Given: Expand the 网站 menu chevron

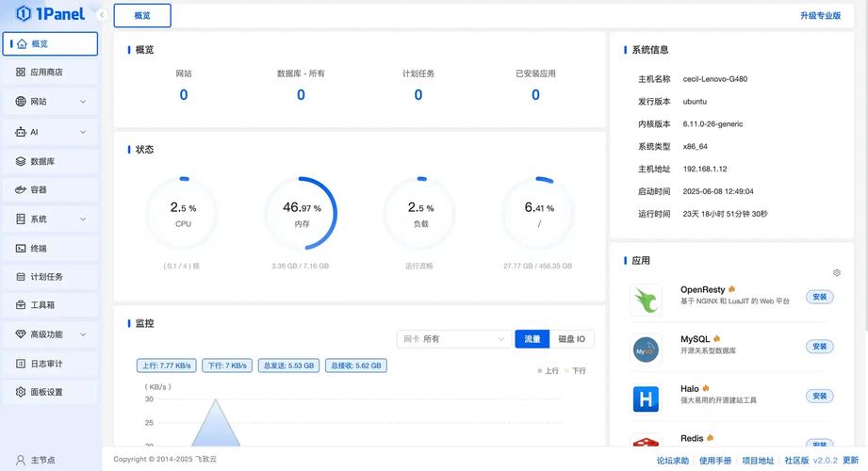Looking at the screenshot, I should click(83, 102).
